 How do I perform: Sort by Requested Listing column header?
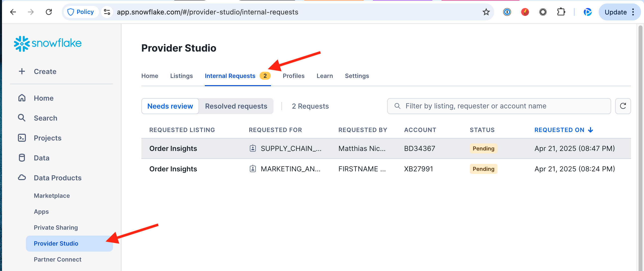click(182, 130)
